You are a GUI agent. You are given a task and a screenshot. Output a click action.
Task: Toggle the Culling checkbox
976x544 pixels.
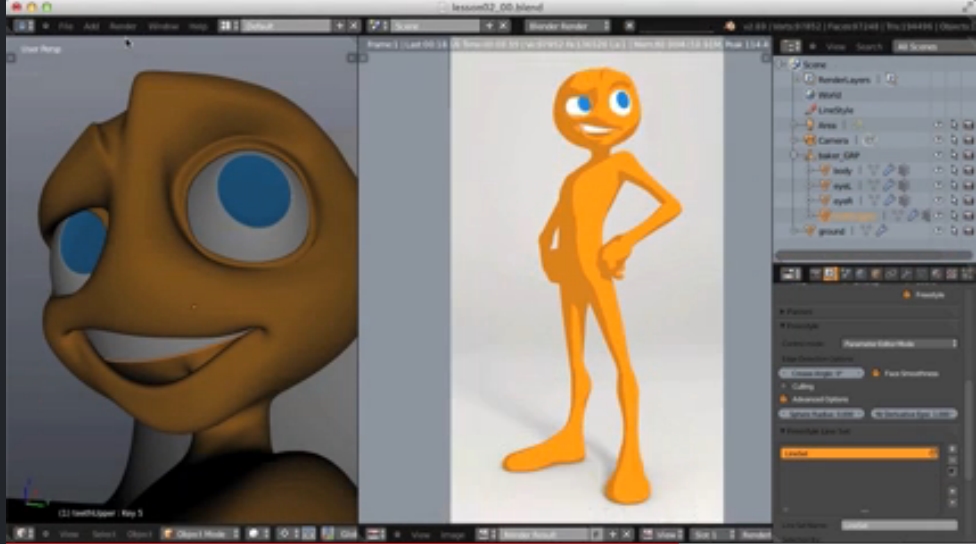tap(784, 387)
